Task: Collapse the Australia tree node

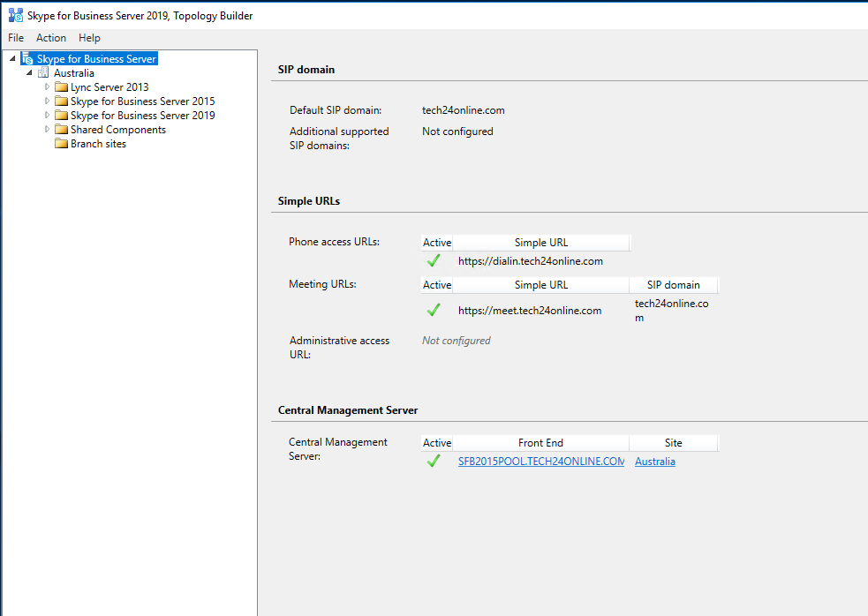Action: [30, 72]
